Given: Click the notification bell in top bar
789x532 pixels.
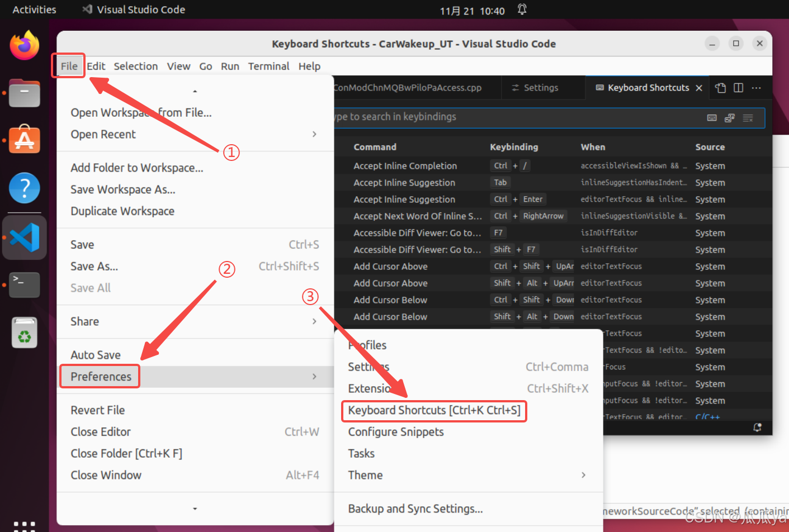Looking at the screenshot, I should pos(522,9).
